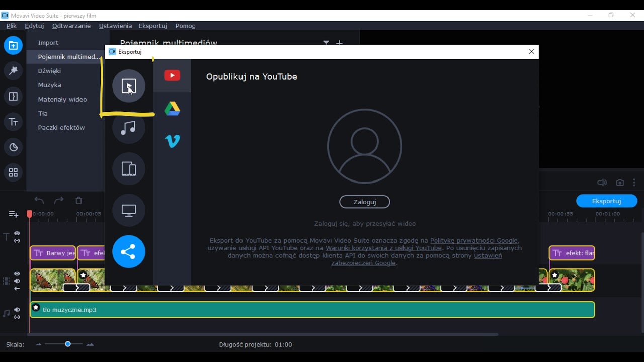The image size is (644, 362).
Task: Open the export for devices icon
Action: (128, 169)
